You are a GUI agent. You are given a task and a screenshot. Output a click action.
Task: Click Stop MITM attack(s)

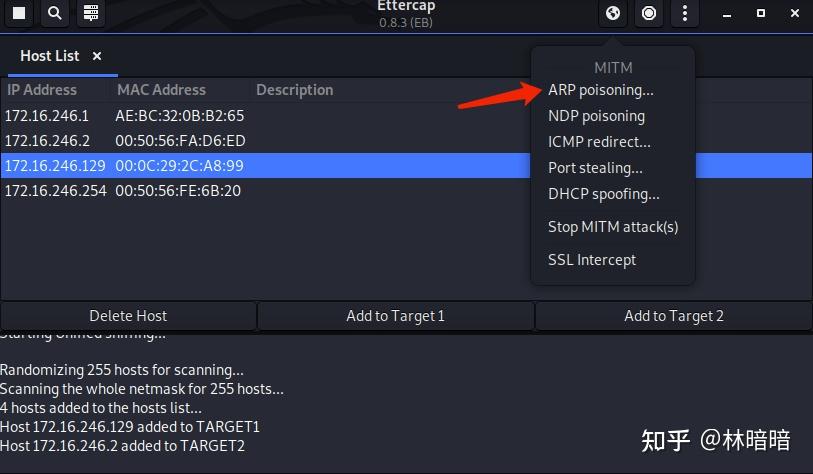(613, 227)
